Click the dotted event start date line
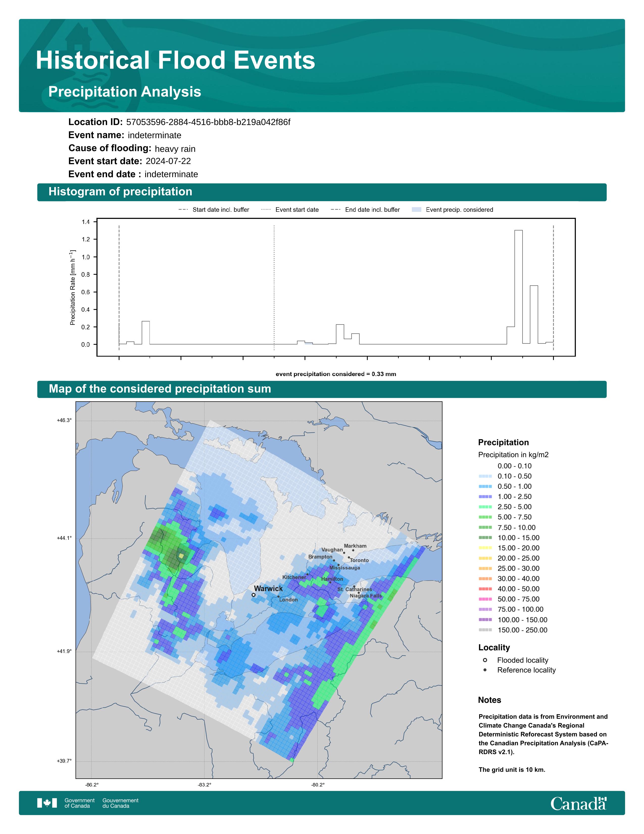 tap(274, 288)
